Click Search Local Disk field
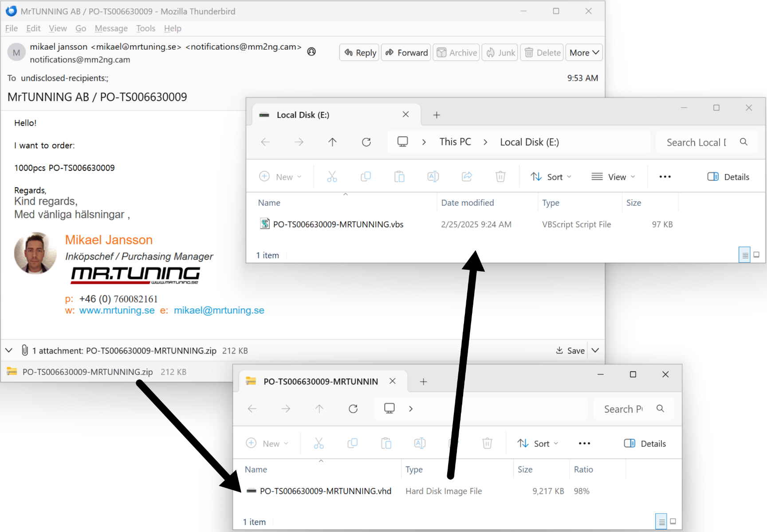Image resolution: width=767 pixels, height=532 pixels. tap(706, 142)
